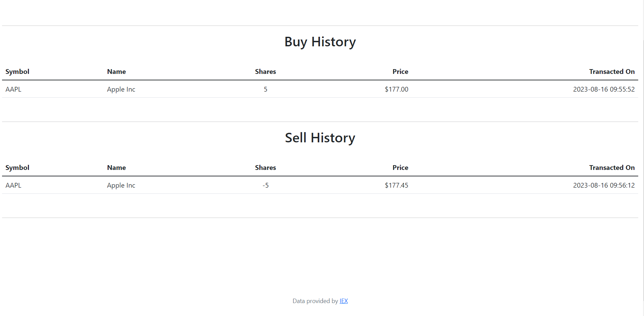Select the $177.45 sell price cell
This screenshot has width=644, height=316.
click(x=396, y=185)
